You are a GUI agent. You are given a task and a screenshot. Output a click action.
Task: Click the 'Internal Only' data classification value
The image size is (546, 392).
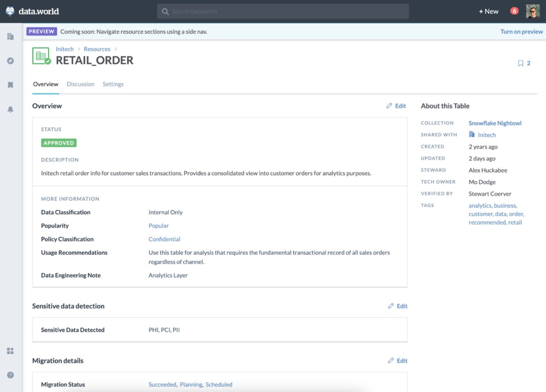(166, 212)
